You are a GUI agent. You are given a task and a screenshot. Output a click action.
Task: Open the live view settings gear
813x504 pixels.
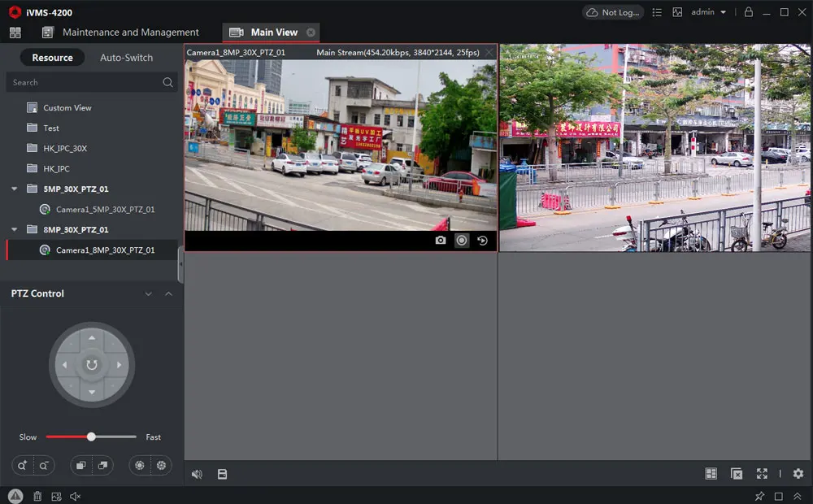pos(798,474)
